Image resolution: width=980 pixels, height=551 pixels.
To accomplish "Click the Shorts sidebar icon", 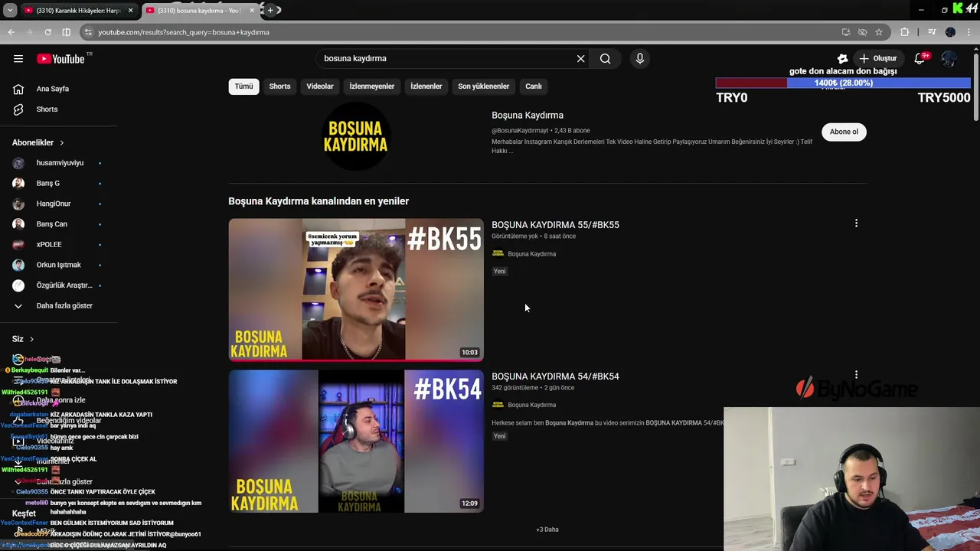I will tap(18, 109).
